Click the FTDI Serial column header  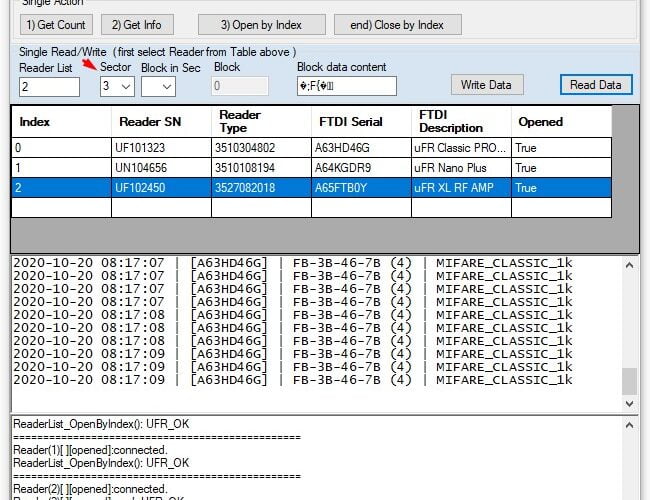[361, 122]
